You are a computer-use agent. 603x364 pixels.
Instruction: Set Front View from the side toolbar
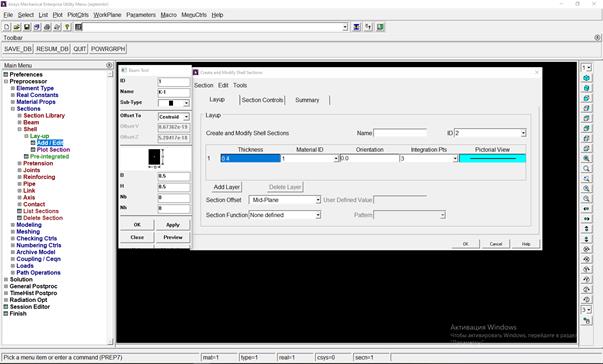586,98
